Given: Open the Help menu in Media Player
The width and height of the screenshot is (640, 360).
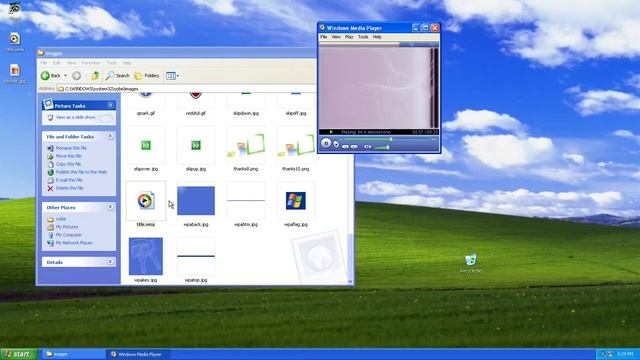Looking at the screenshot, I should 377,37.
